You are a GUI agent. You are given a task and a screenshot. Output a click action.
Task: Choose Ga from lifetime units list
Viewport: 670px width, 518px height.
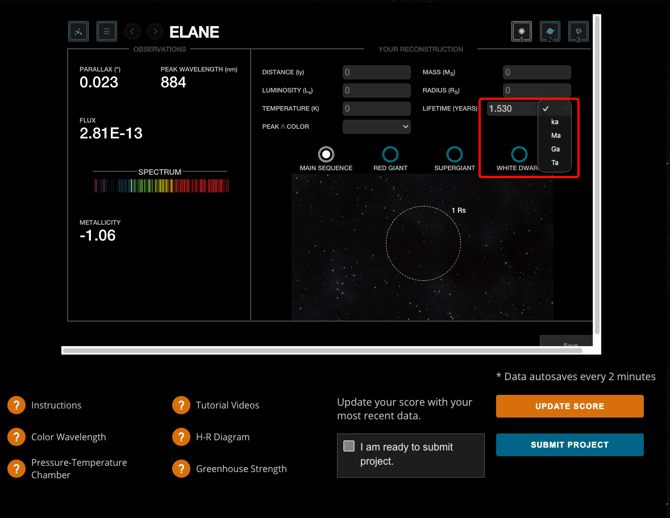(555, 149)
